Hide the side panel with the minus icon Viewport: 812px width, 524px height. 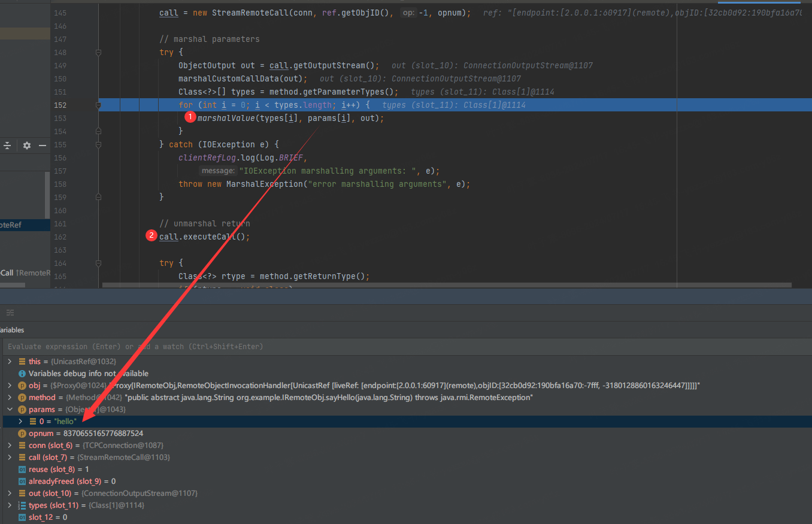(x=43, y=146)
